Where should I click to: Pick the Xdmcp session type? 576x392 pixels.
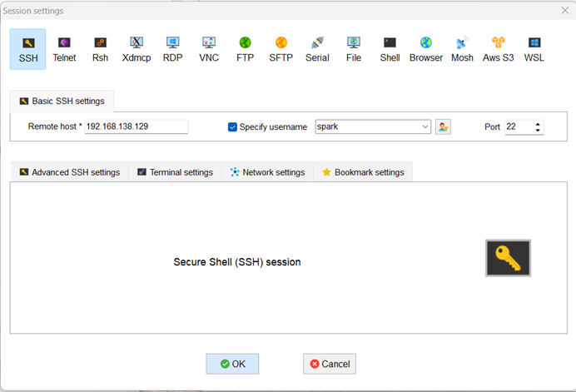pos(137,49)
